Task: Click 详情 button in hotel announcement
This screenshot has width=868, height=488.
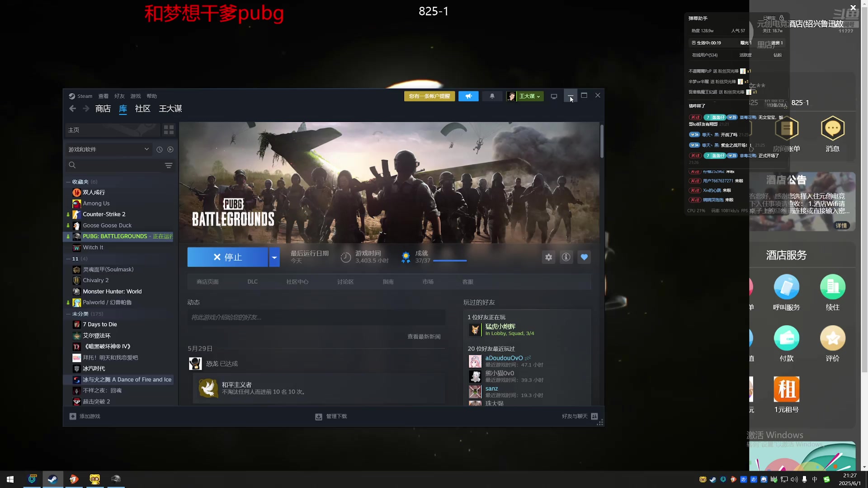Action: coord(841,225)
